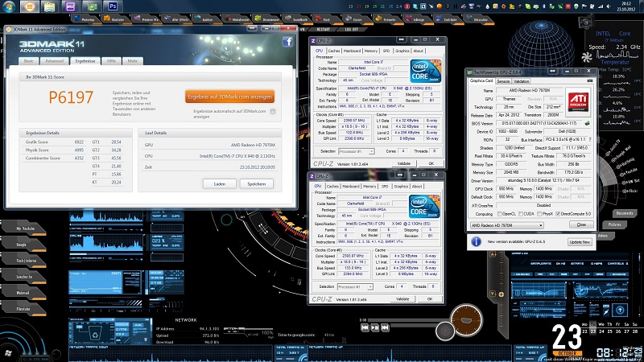Click Ergebnis auf 3DMark.com anzeigen button
Image resolution: width=644 pixels, height=362 pixels.
(229, 97)
